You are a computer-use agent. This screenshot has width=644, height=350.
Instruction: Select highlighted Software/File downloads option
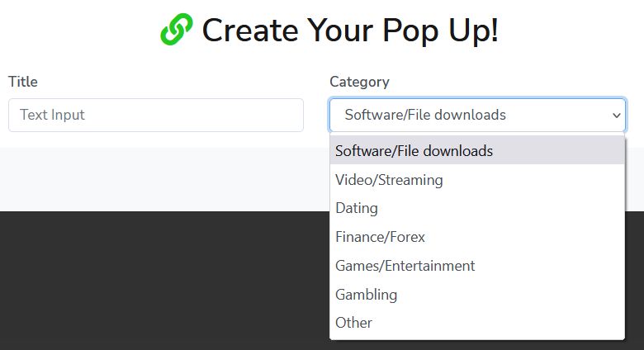414,151
